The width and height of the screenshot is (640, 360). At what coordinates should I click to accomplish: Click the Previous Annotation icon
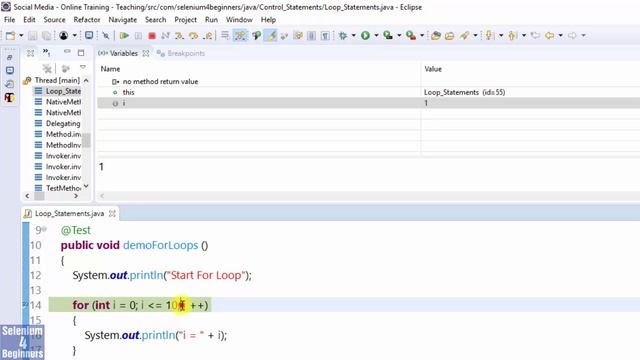point(513,36)
